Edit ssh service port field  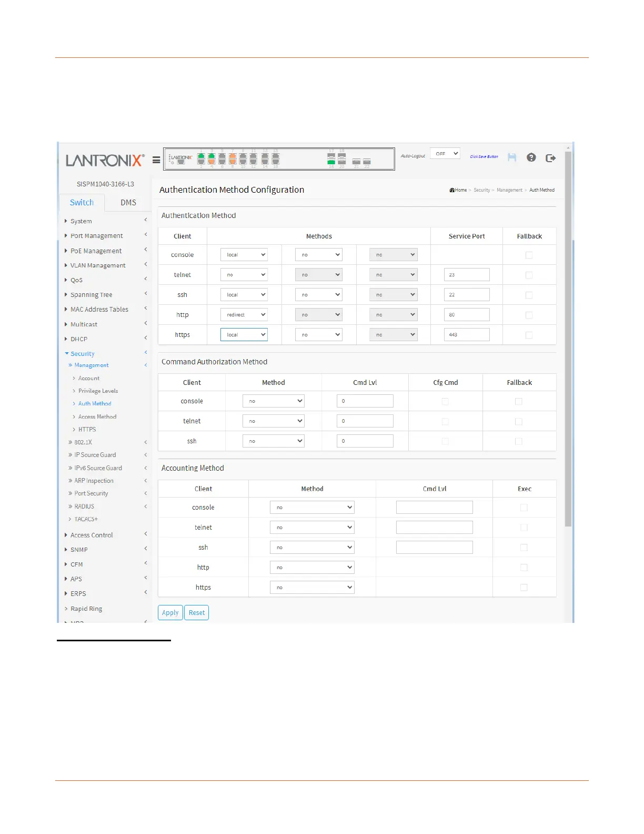tap(467, 295)
